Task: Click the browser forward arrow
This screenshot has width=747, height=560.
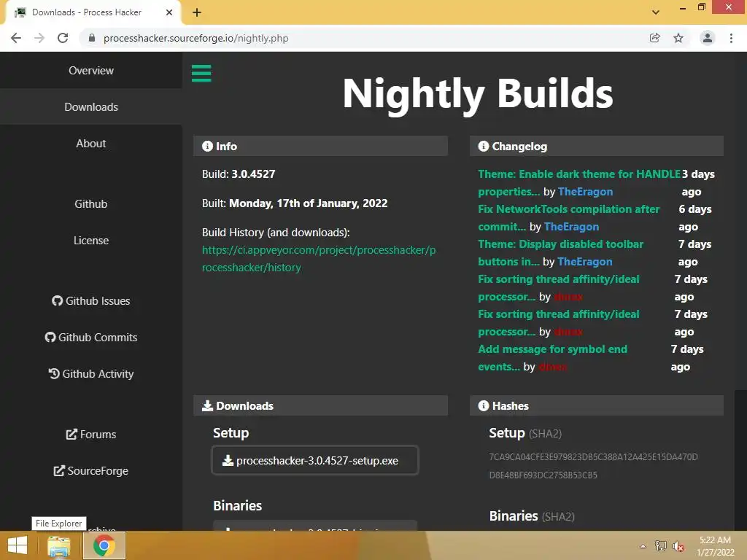Action: point(39,38)
